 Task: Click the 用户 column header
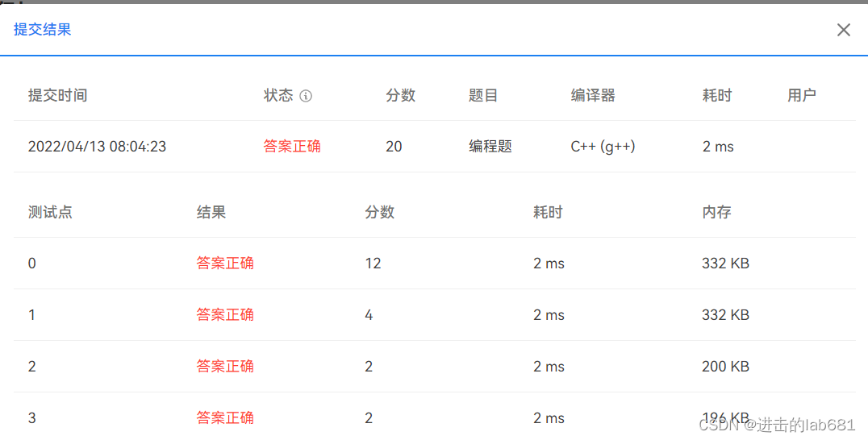[x=802, y=96]
